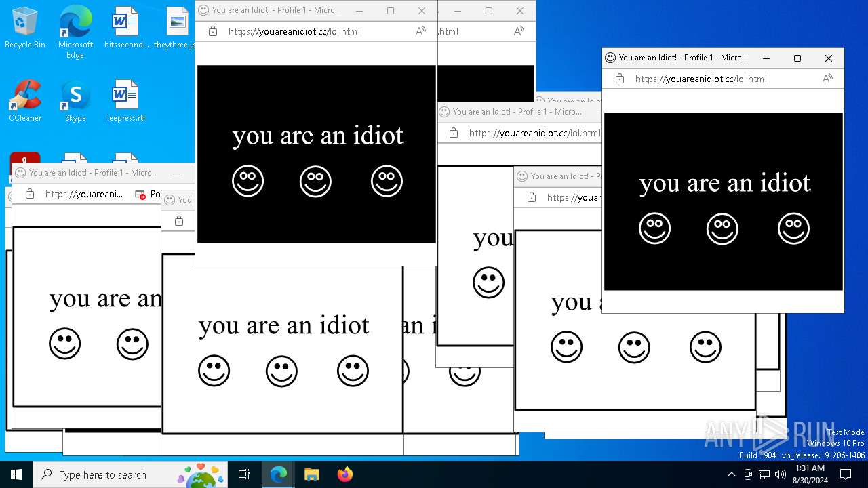Click the lock icon in the rightmost window's address bar
Screen dimensions: 868x488
pos(620,79)
